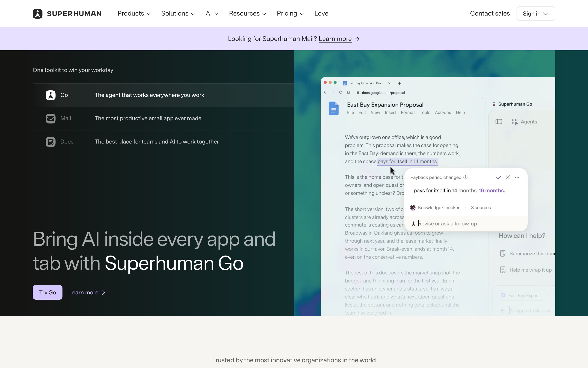The height and width of the screenshot is (368, 588).
Task: Open Agents in the Superhuman Go panel
Action: [524, 122]
